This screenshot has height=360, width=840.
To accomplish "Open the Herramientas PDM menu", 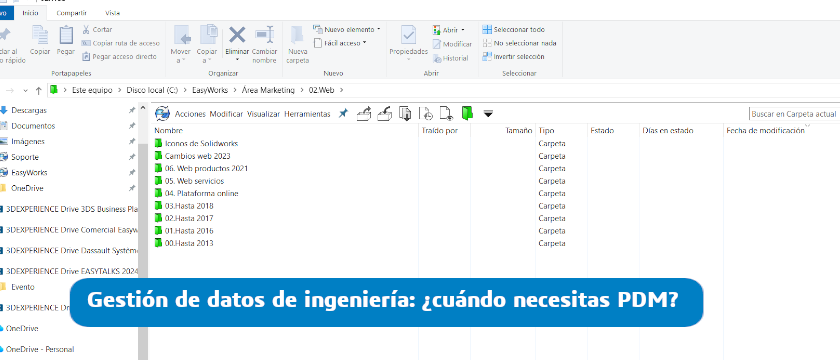I will pyautogui.click(x=308, y=114).
